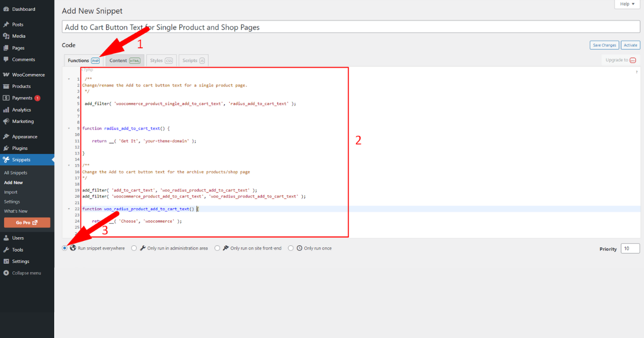The image size is (644, 338).
Task: Click the Plugins plug icon
Action: point(6,148)
